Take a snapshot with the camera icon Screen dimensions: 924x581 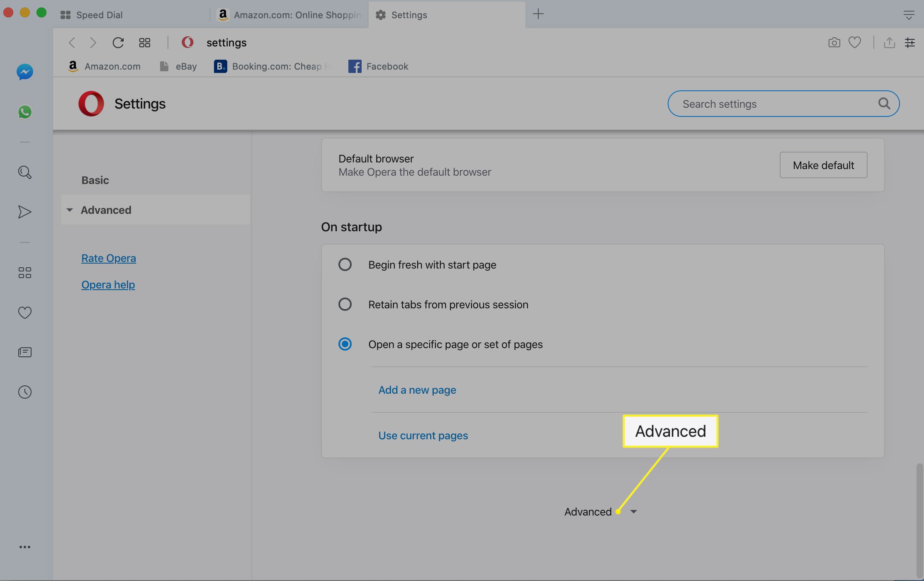tap(834, 42)
